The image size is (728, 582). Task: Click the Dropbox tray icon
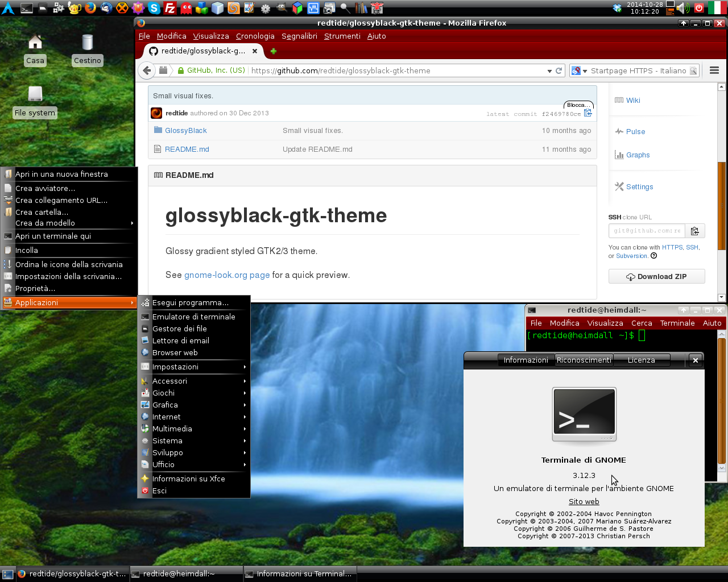618,8
